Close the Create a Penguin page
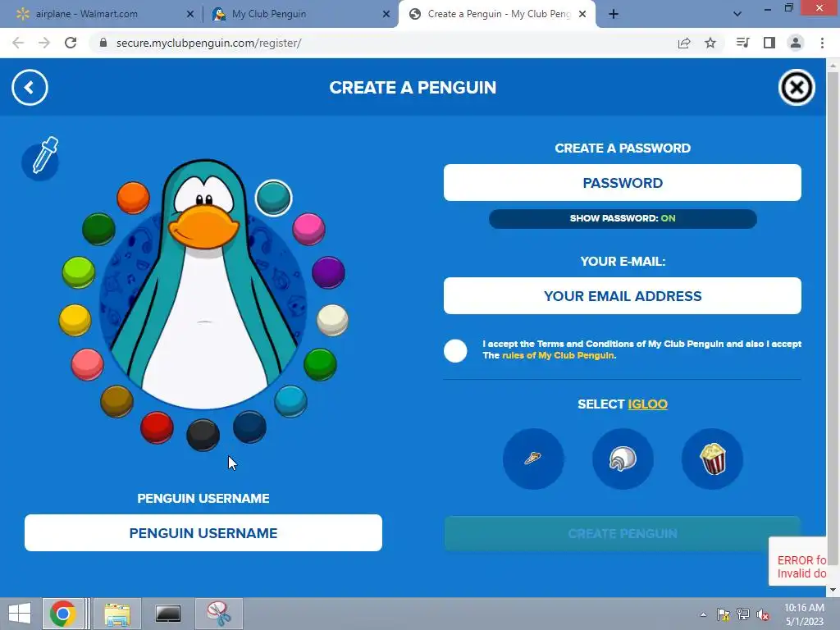This screenshot has width=840, height=630. coord(796,87)
